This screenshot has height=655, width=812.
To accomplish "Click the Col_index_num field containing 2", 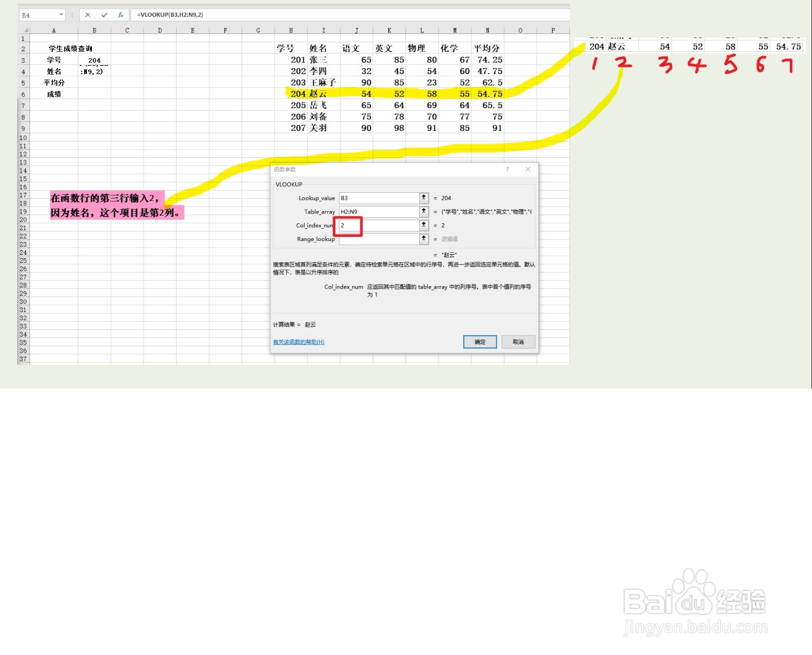I will [x=379, y=225].
